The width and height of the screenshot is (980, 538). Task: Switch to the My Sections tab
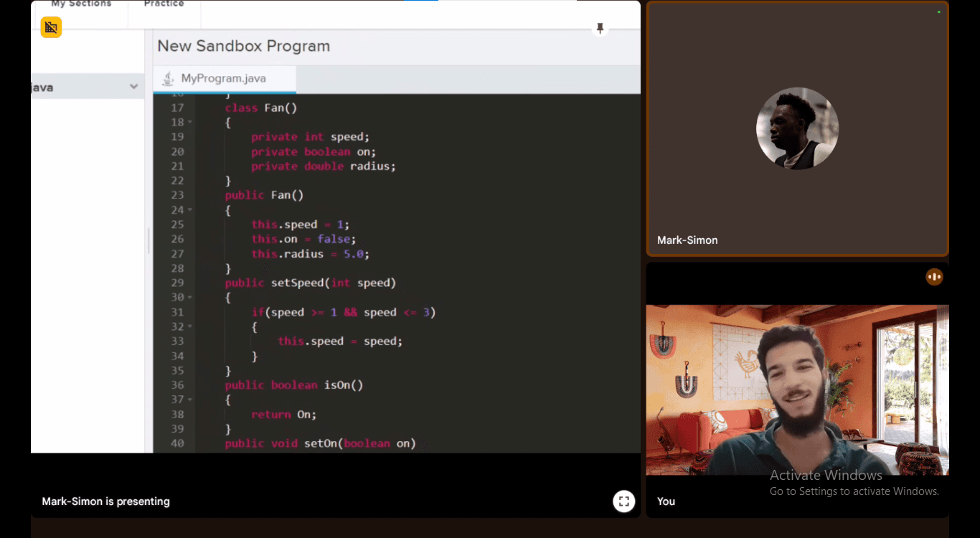[81, 4]
